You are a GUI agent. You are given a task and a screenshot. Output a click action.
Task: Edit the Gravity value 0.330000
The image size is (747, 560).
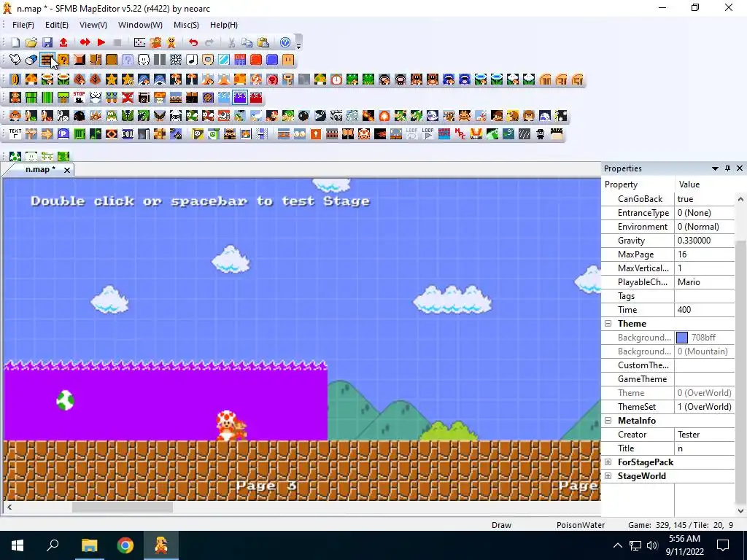click(x=704, y=241)
